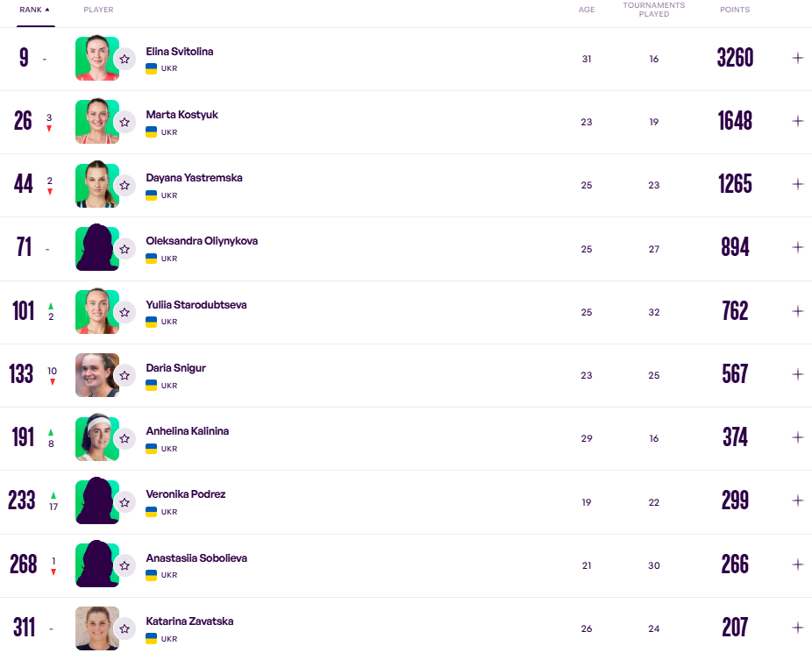Open Marta Kostyuk's player profile link
The image size is (812, 660).
click(x=182, y=115)
